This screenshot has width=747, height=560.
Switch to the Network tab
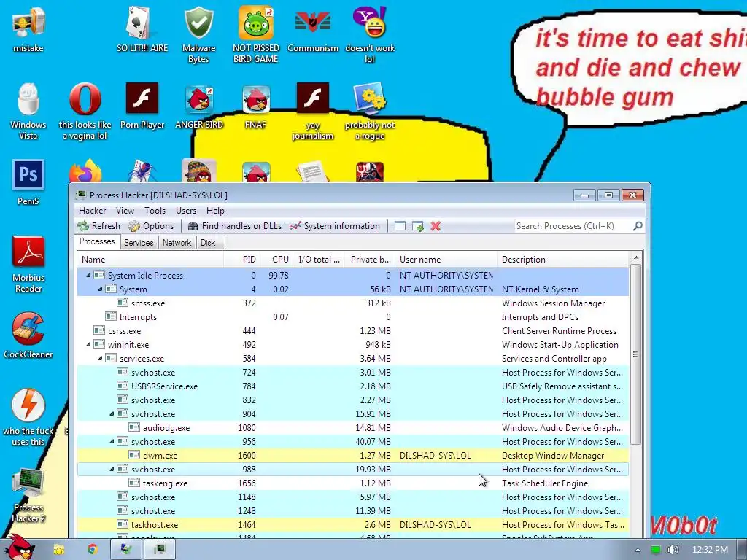pyautogui.click(x=177, y=242)
